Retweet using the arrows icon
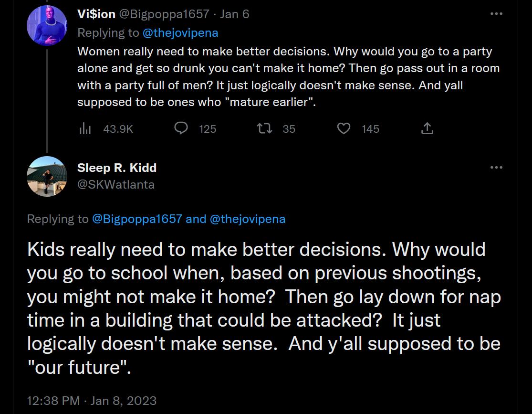 pos(264,128)
